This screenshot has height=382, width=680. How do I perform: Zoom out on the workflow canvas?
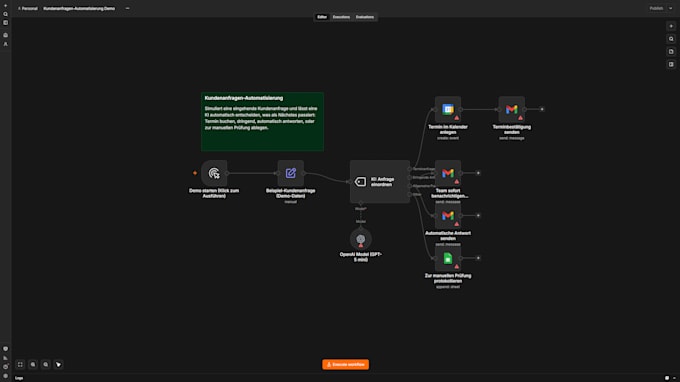pyautogui.click(x=46, y=365)
